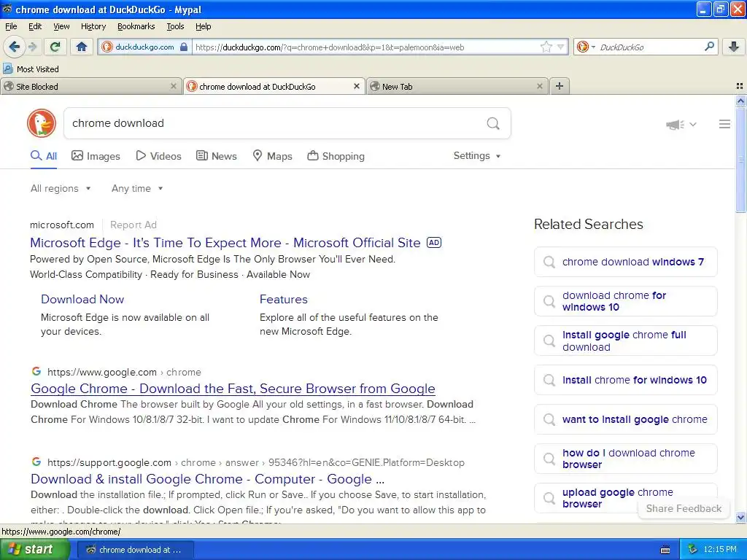747x560 pixels.
Task: Open the Tools menu
Action: click(x=175, y=26)
